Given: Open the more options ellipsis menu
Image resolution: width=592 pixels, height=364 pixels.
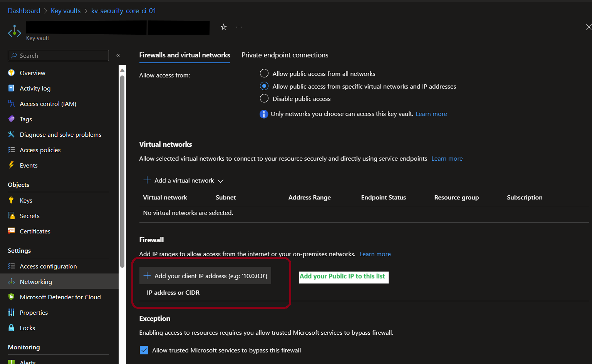Looking at the screenshot, I should [239, 27].
